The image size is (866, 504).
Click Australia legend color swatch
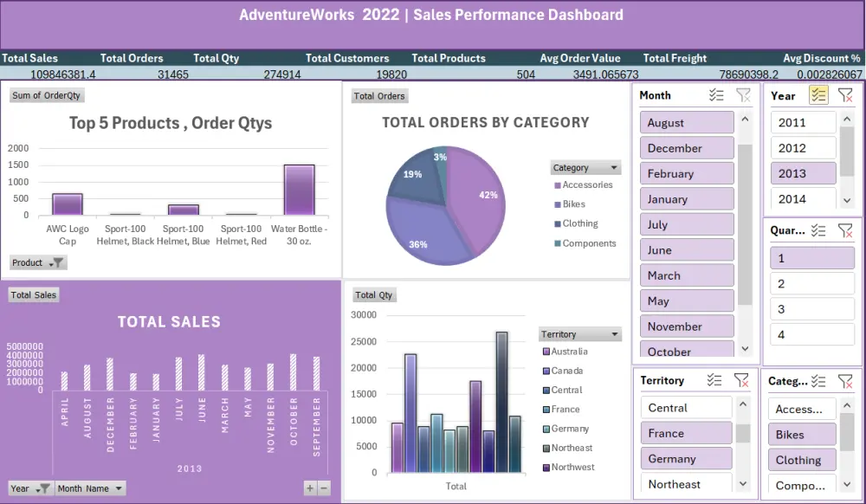point(546,352)
